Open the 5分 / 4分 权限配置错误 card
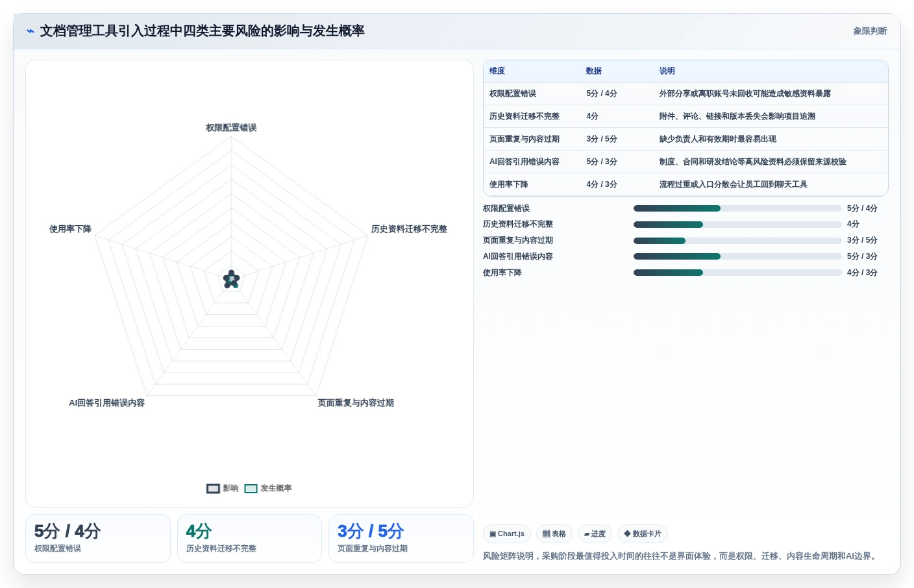This screenshot has width=914, height=588. [x=98, y=539]
